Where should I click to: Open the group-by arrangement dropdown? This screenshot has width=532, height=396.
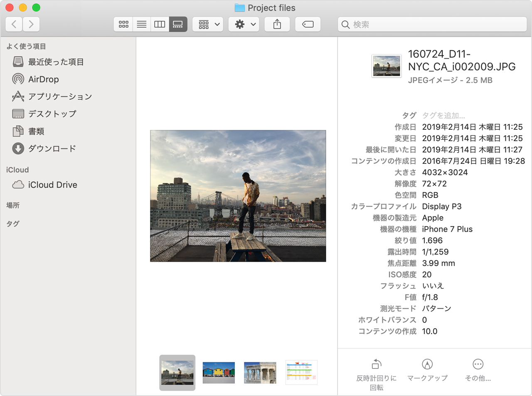208,25
